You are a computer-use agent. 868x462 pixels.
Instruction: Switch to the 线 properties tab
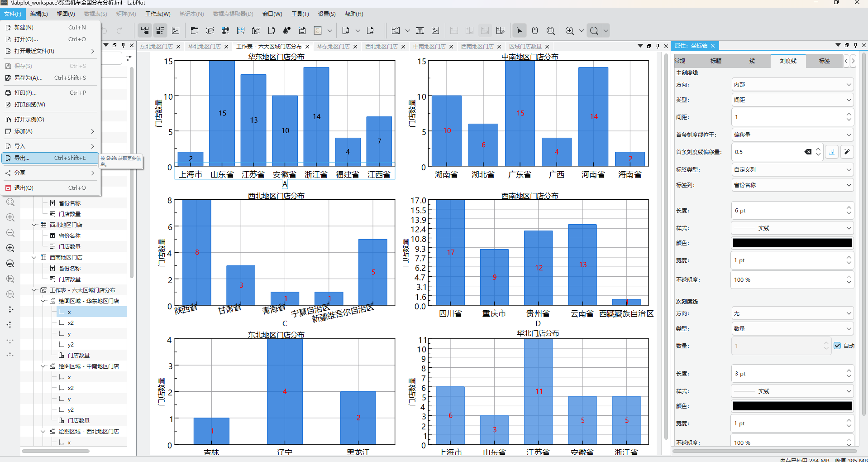[752, 61]
